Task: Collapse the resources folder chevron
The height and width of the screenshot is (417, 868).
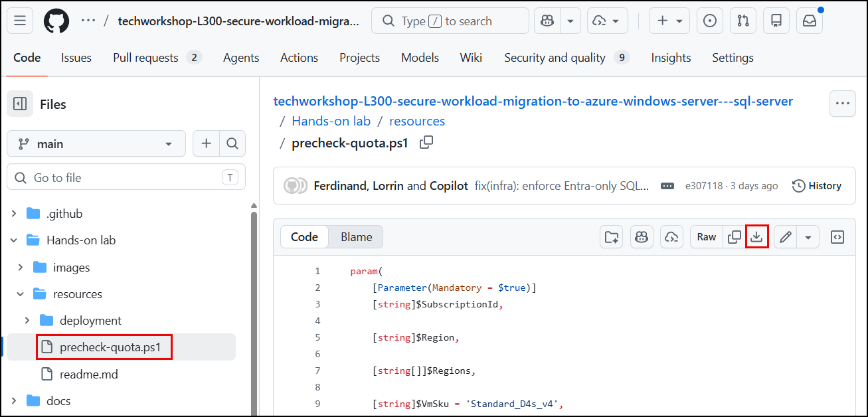Action: click(21, 294)
